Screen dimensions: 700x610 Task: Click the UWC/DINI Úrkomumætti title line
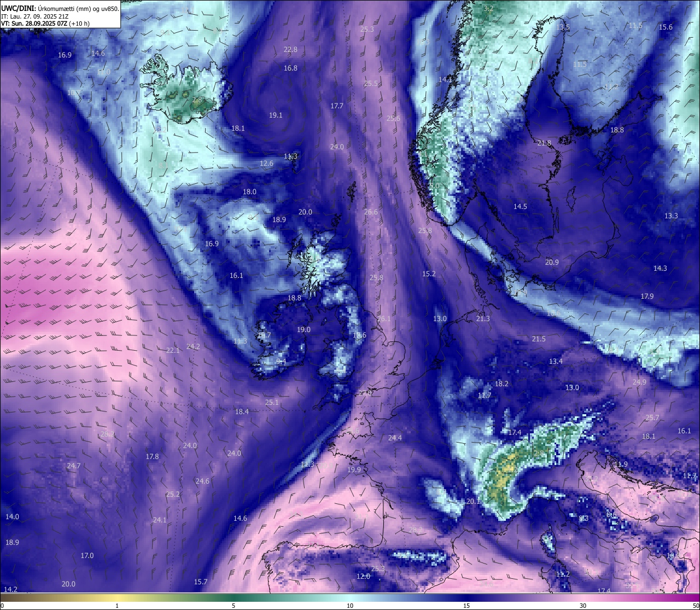(x=60, y=8)
